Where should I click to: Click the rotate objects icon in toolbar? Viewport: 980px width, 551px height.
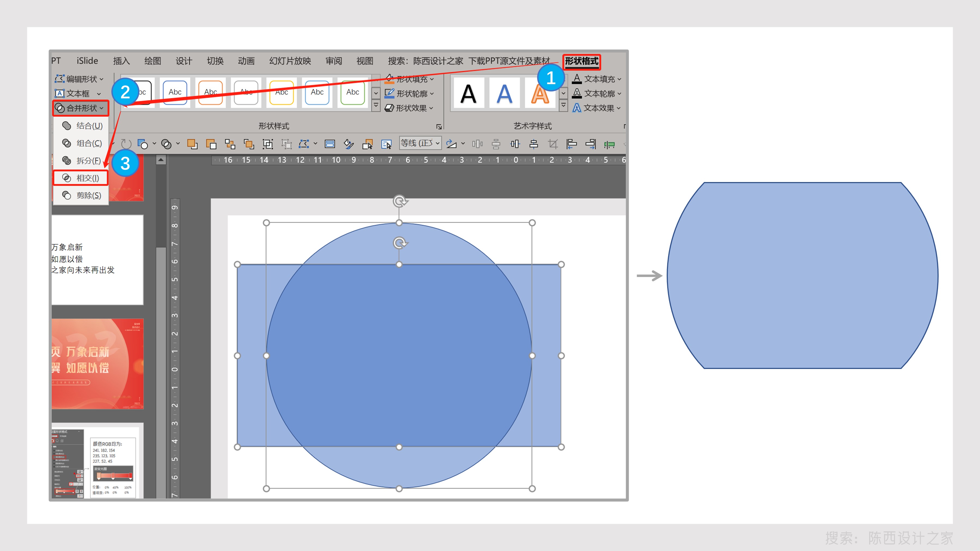[x=451, y=144]
